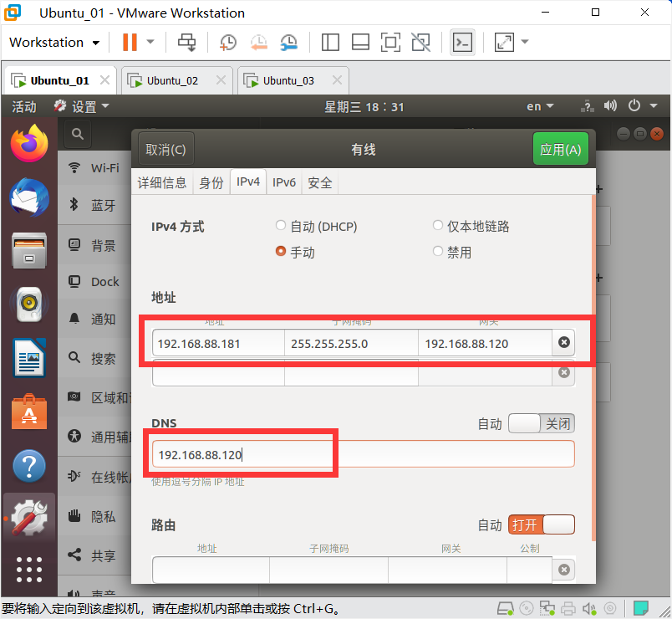Image resolution: width=672 pixels, height=619 pixels.
Task: Launch Thunderbird mail from the dock
Action: click(x=29, y=197)
